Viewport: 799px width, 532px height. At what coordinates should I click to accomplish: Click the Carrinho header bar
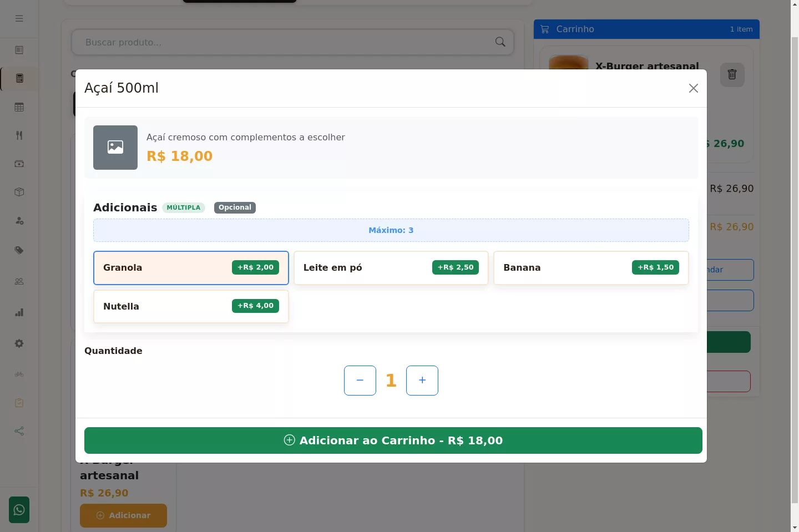tap(646, 29)
